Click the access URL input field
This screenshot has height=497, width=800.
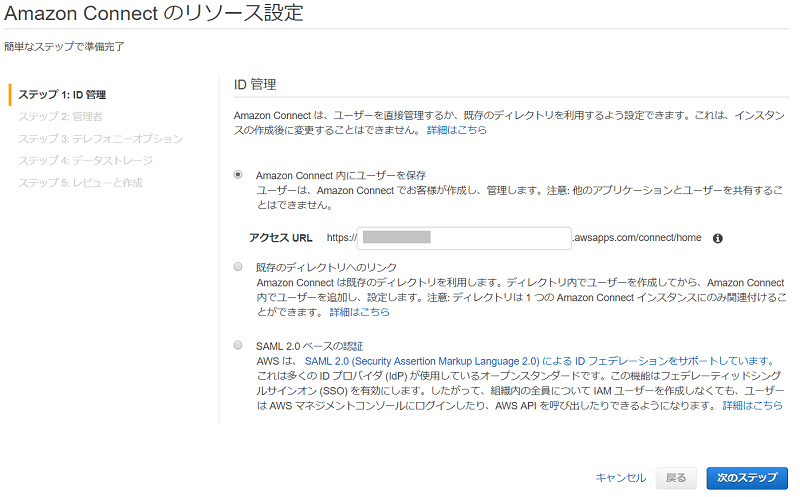464,238
